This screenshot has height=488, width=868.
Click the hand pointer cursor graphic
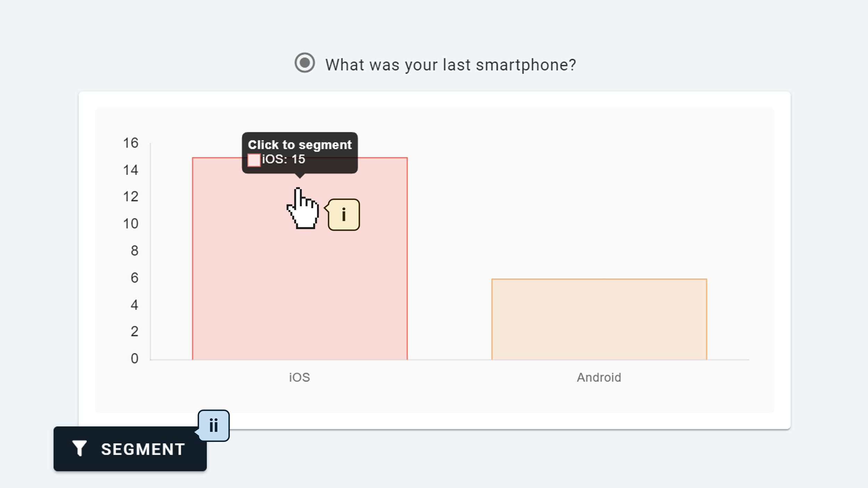(302, 208)
